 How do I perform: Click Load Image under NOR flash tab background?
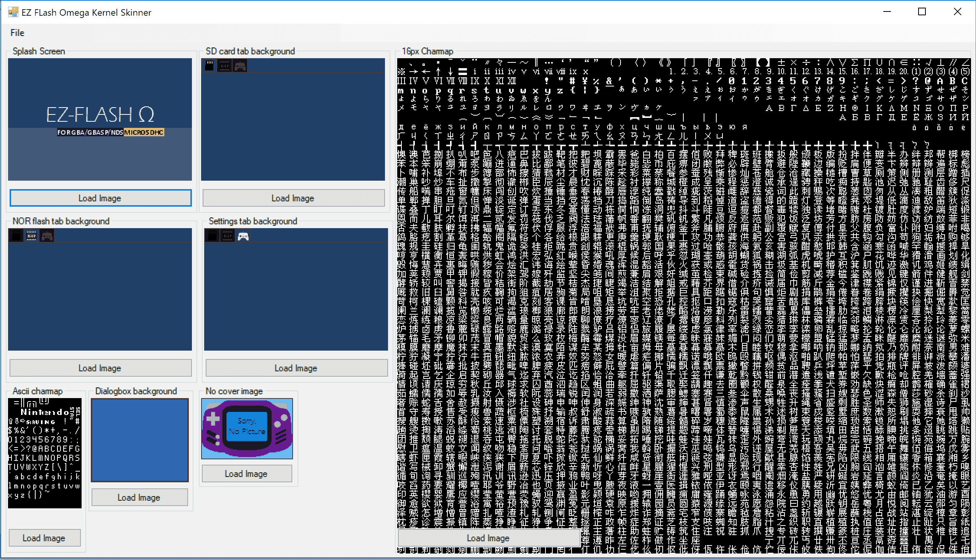click(100, 368)
